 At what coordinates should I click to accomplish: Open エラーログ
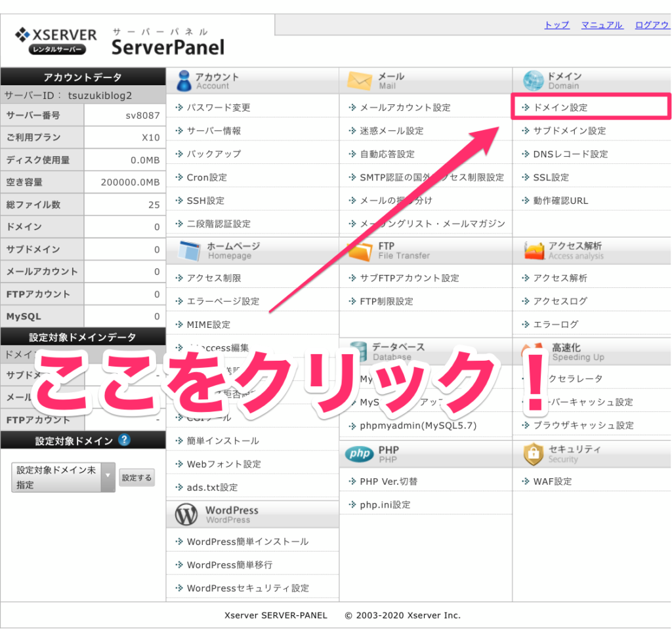coord(555,325)
